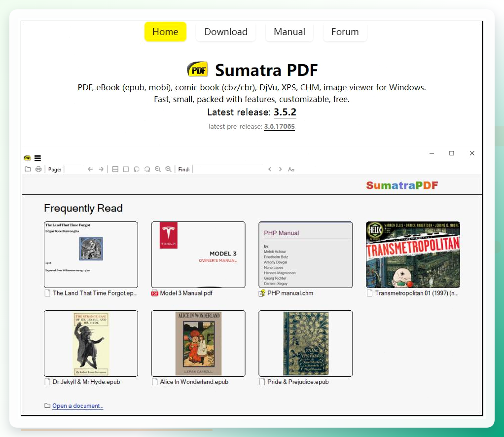Click 'PHP manual.chm' file name

[290, 293]
